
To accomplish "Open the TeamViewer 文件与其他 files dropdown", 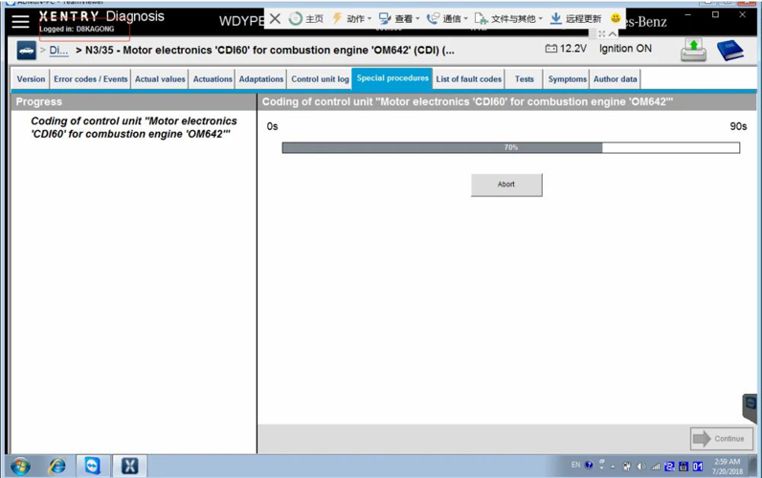I will pyautogui.click(x=508, y=19).
